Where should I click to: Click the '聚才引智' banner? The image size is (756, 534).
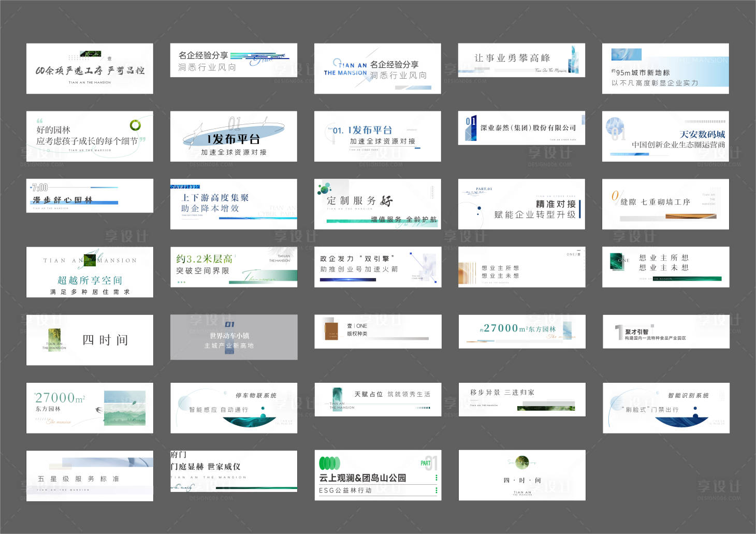point(665,331)
